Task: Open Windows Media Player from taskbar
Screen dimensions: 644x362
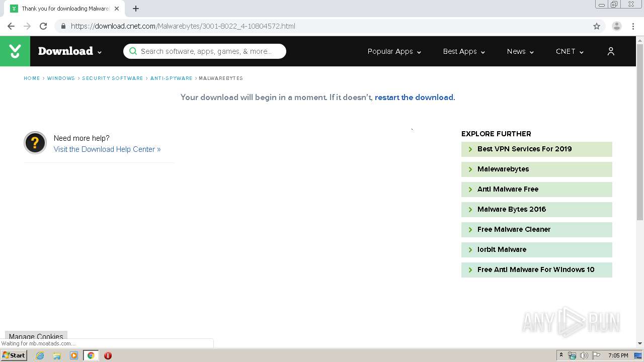Action: click(x=74, y=355)
